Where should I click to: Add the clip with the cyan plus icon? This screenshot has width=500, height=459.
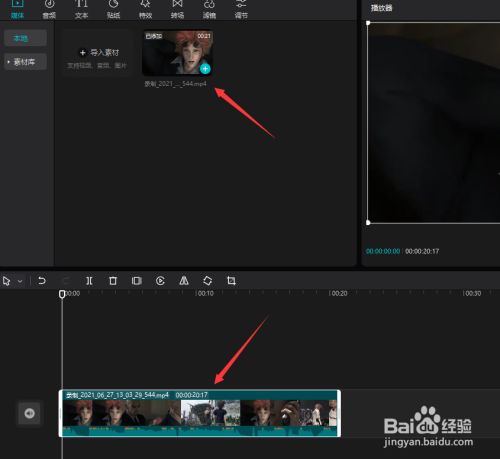[x=205, y=69]
